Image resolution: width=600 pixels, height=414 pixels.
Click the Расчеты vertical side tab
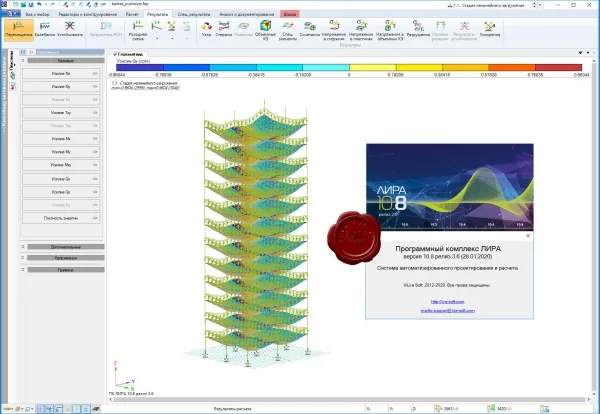pyautogui.click(x=11, y=60)
